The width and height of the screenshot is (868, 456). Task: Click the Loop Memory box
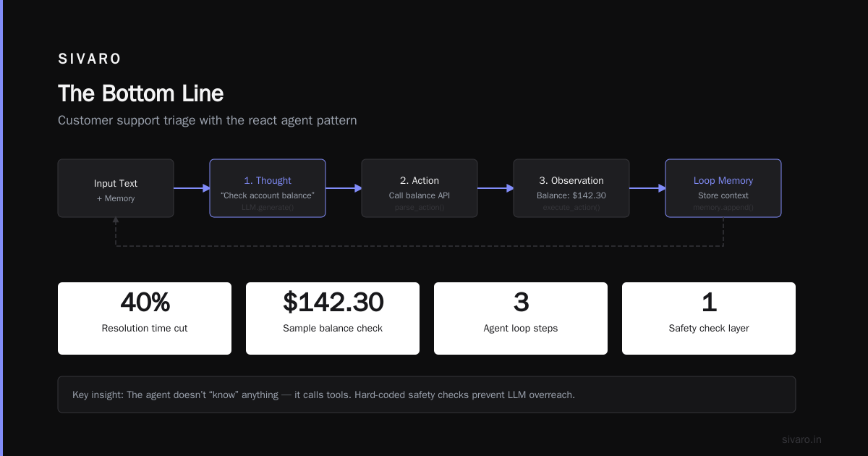[x=723, y=188]
